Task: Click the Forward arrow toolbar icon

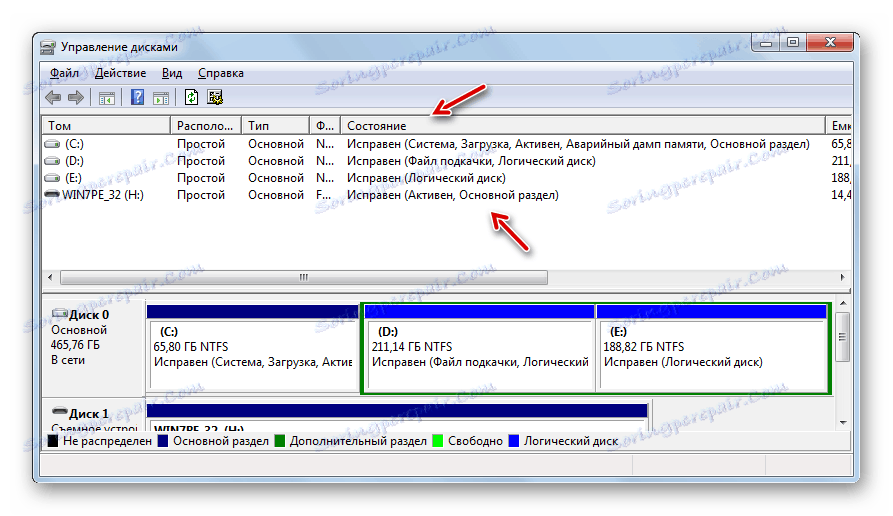Action: click(76, 97)
